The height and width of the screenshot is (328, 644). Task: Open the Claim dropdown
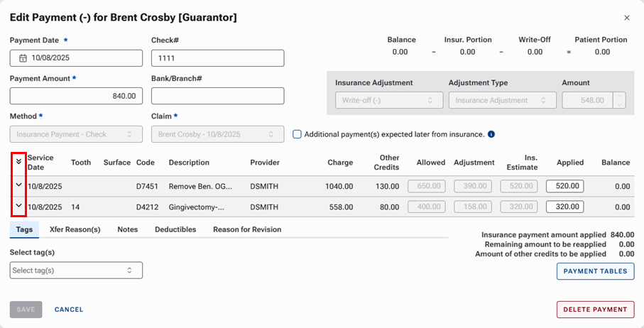click(x=217, y=134)
